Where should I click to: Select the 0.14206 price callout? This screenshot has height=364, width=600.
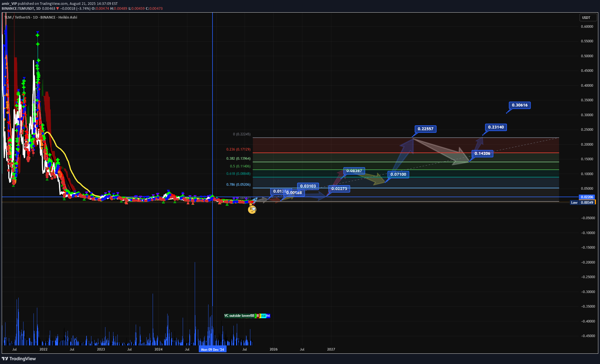482,153
